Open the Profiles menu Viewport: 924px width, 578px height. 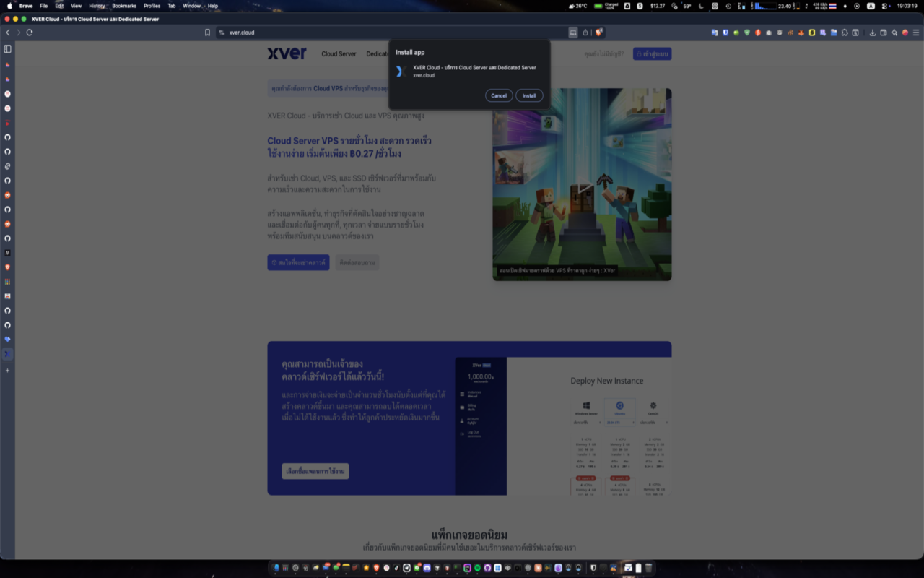pyautogui.click(x=152, y=6)
